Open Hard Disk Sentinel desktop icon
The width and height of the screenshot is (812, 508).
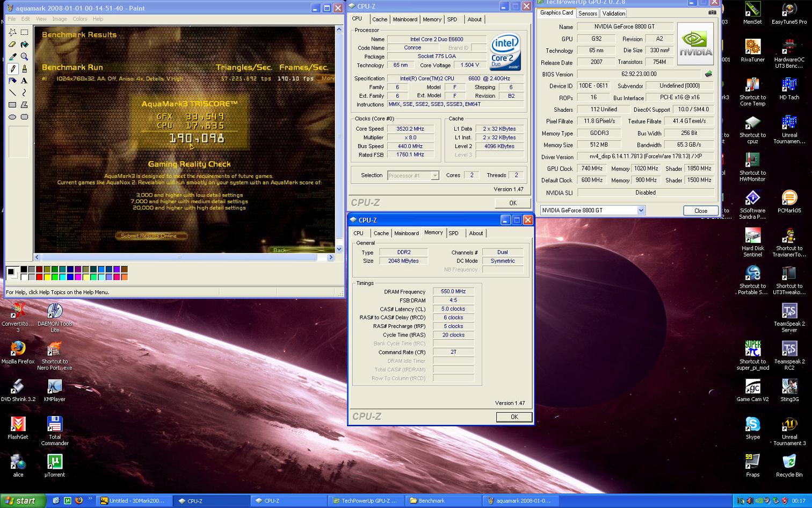[752, 242]
